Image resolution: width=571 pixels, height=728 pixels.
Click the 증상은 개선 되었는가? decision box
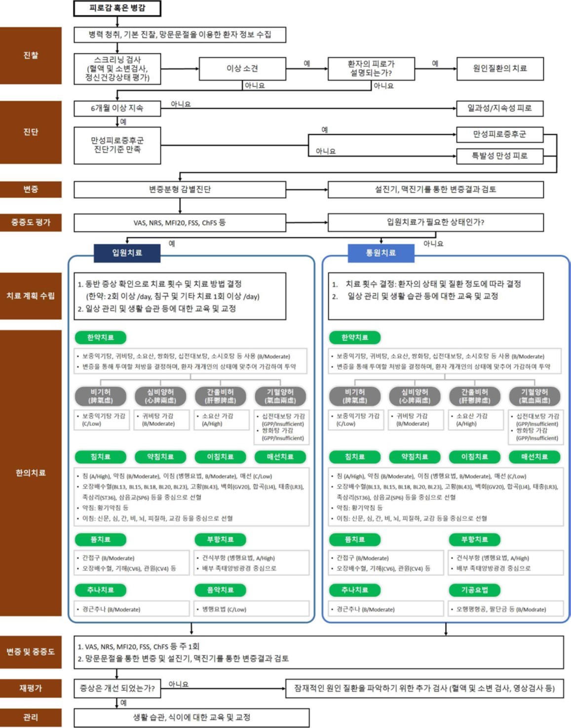117,688
